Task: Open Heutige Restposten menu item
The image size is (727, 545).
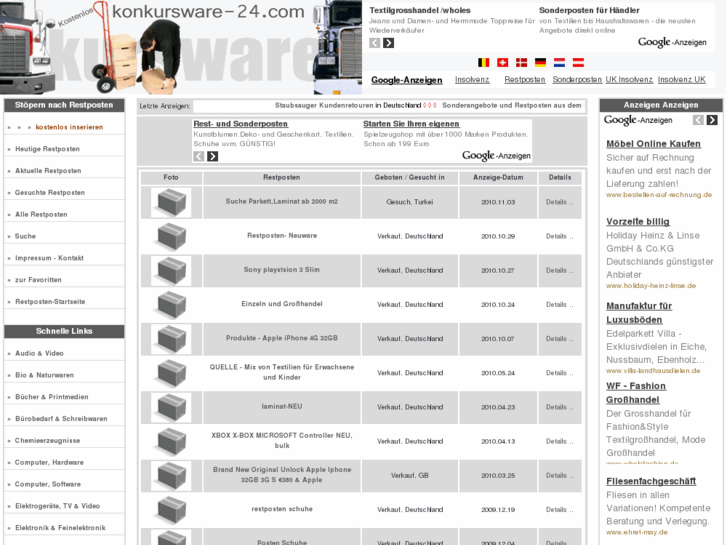Action: point(47,149)
